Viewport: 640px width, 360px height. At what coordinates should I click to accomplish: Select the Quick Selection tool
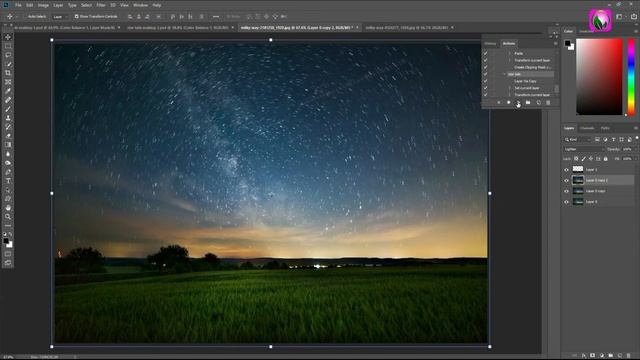coord(8,64)
